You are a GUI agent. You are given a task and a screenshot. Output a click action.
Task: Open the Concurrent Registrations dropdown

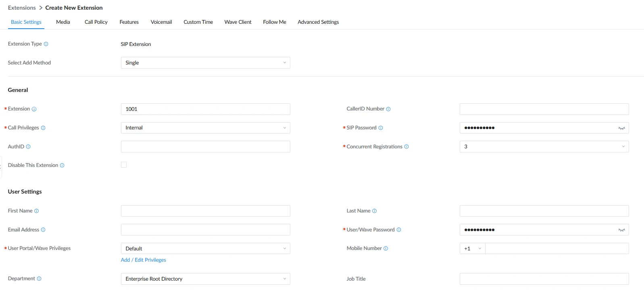(x=544, y=147)
